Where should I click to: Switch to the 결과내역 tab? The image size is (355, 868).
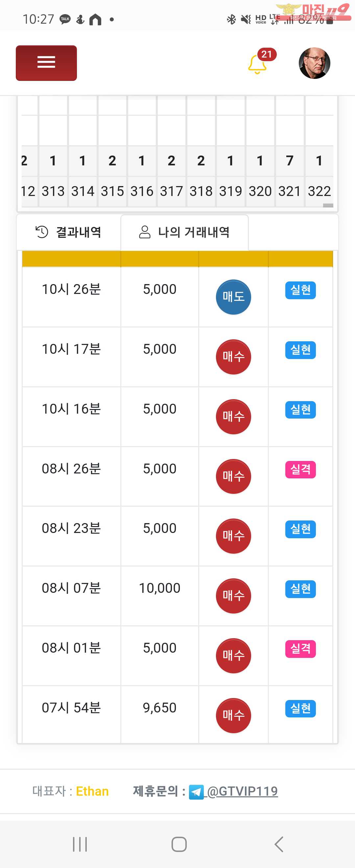pyautogui.click(x=68, y=232)
